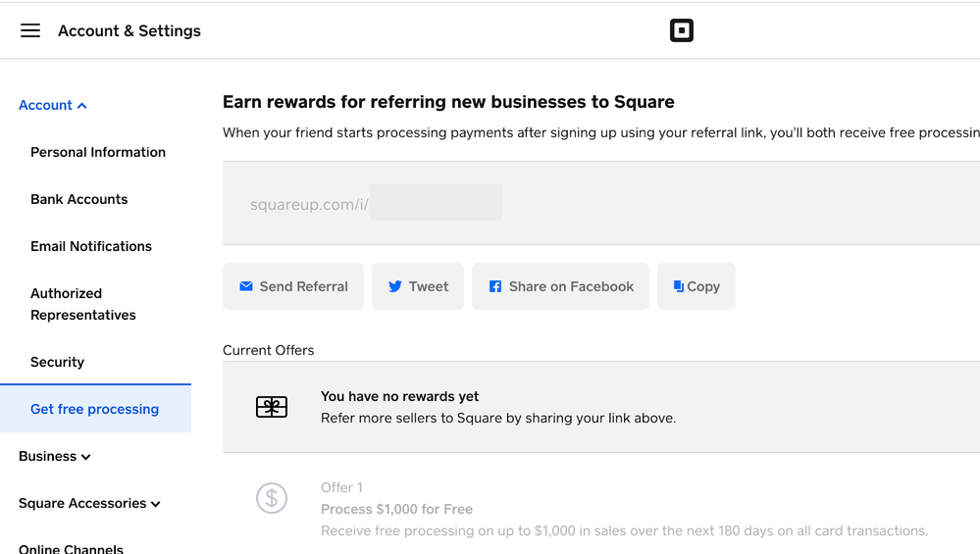Select Get free processing menu item
Screen dimensions: 980x554
pyautogui.click(x=95, y=409)
